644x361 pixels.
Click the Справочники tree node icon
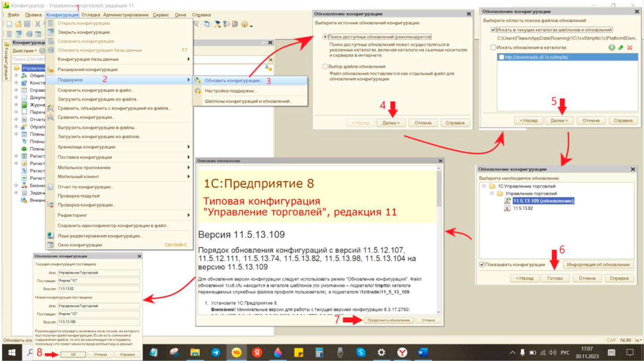[x=24, y=90]
